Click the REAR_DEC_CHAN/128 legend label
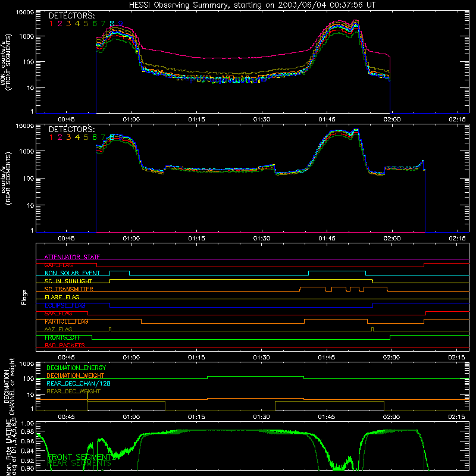 click(79, 383)
